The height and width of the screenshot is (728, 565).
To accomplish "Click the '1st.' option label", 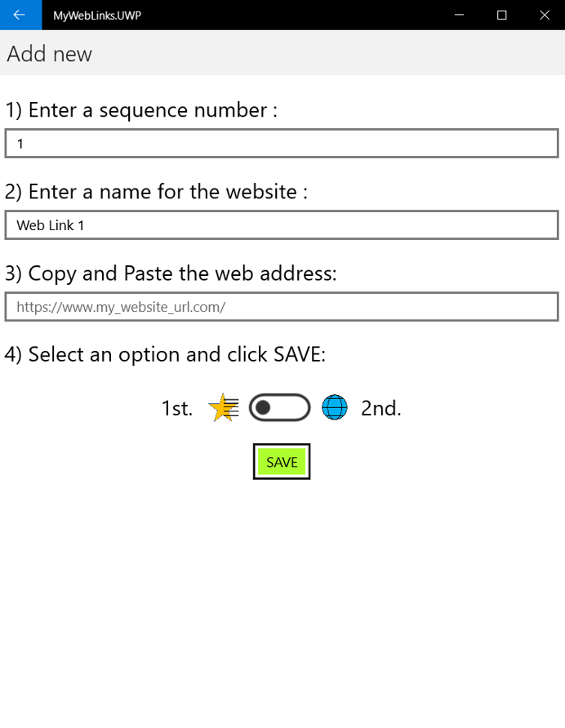I will click(x=177, y=408).
